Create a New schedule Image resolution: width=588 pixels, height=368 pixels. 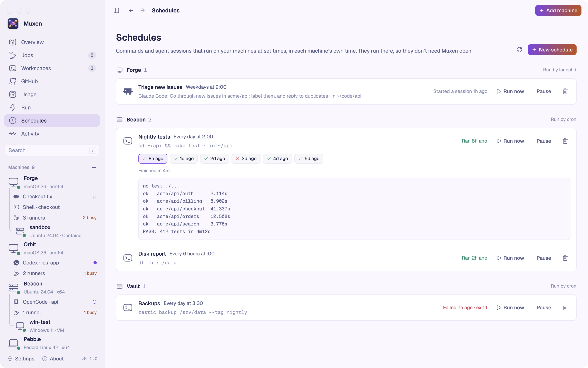[x=552, y=50]
